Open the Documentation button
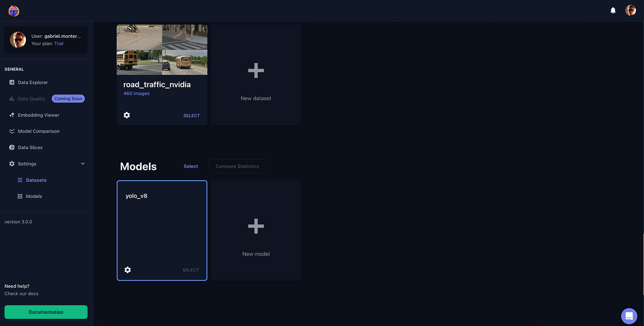Image resolution: width=644 pixels, height=326 pixels. tap(46, 312)
